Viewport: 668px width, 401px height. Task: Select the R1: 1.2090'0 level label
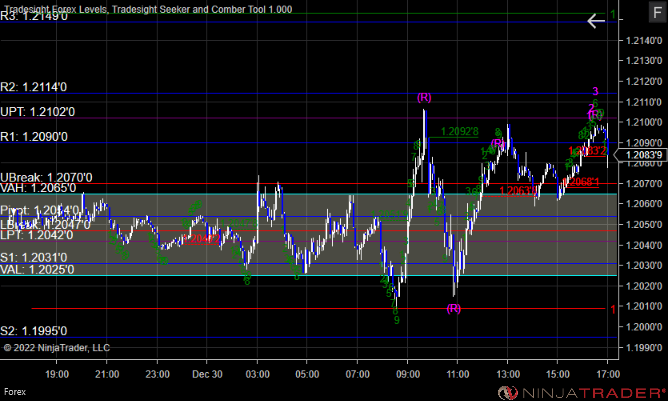pos(34,136)
